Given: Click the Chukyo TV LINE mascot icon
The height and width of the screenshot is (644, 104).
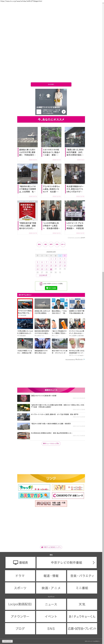Looking at the screenshot, I should click(x=41, y=284).
